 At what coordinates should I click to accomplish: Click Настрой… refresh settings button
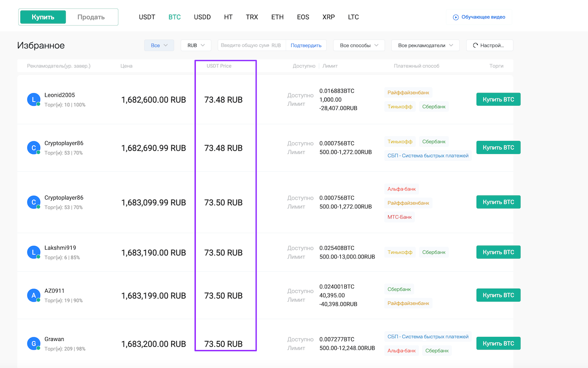[490, 45]
